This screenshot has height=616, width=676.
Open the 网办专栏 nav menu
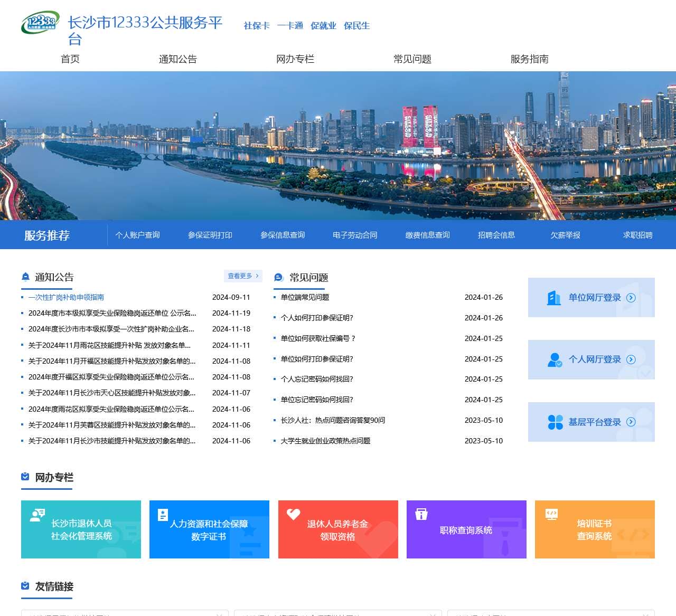(x=295, y=59)
